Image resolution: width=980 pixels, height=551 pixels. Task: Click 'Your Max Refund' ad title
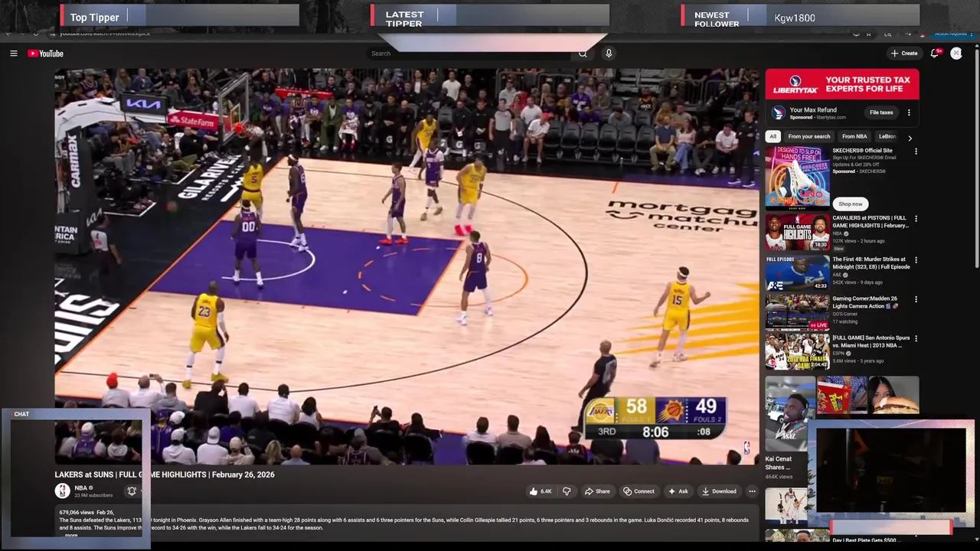(x=813, y=110)
